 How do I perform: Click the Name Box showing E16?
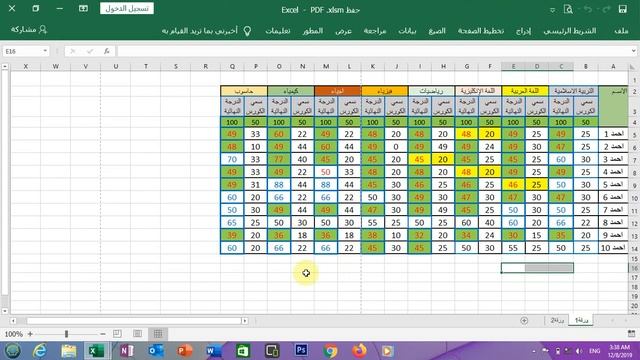(22, 51)
